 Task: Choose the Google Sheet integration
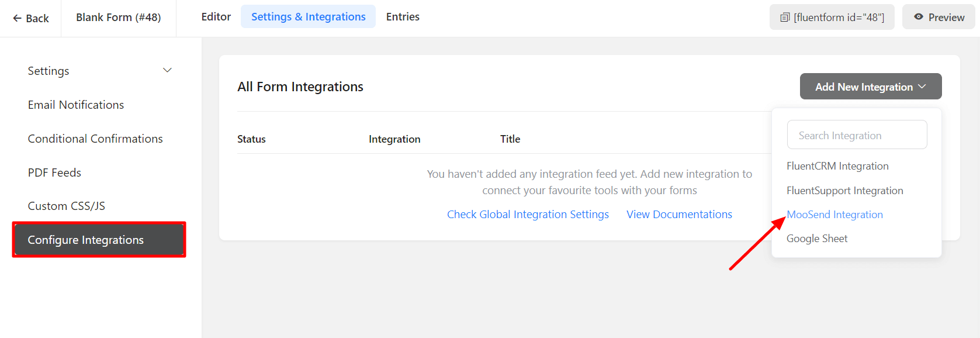tap(816, 239)
